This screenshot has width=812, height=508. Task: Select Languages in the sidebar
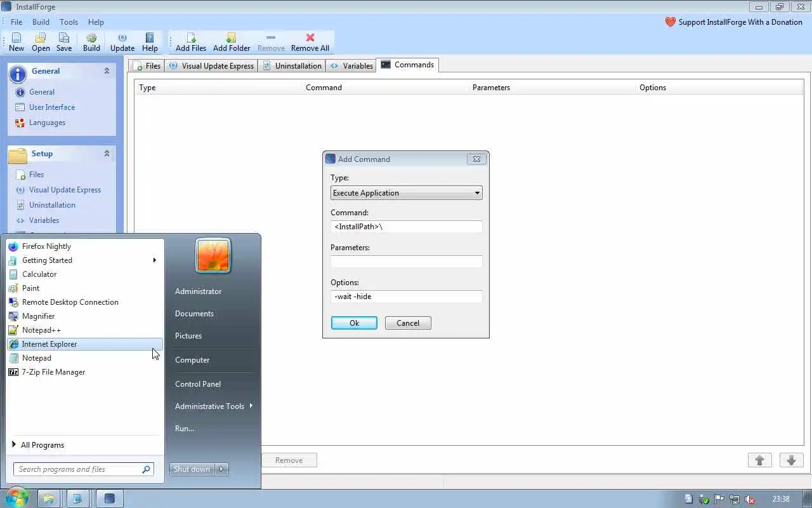47,123
